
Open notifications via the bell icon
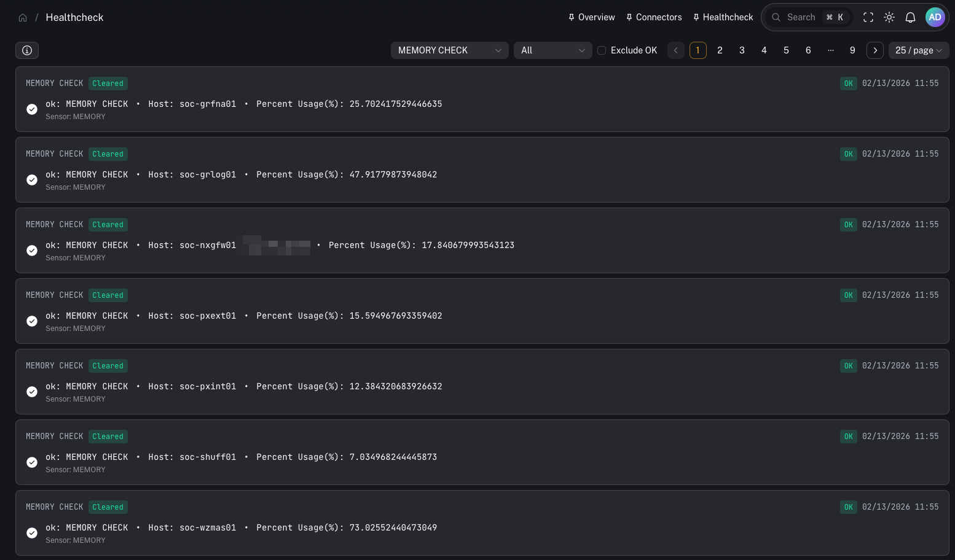pyautogui.click(x=910, y=17)
